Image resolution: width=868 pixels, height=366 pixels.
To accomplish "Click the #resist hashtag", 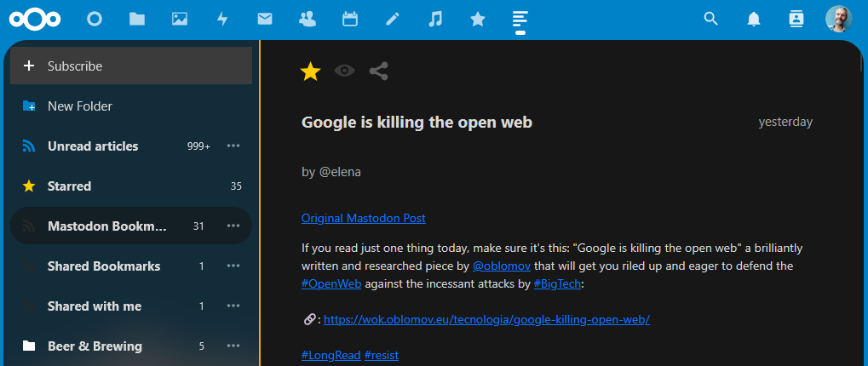I will tap(382, 355).
